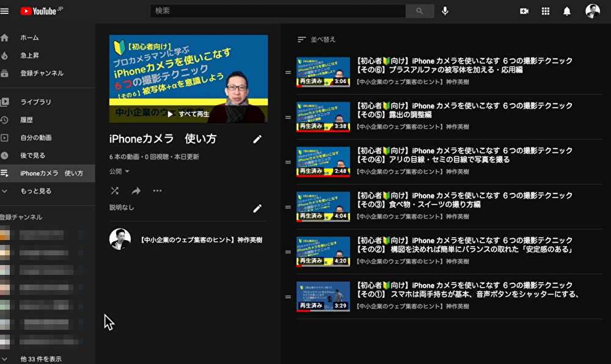Click the 4:04 video thumbnail

(x=323, y=206)
